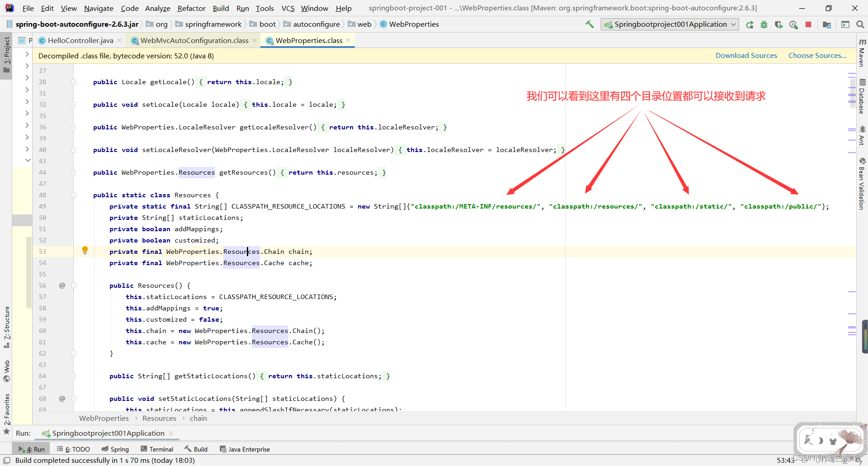Run with coverage shield icon
This screenshot has height=466, width=868.
(x=778, y=24)
